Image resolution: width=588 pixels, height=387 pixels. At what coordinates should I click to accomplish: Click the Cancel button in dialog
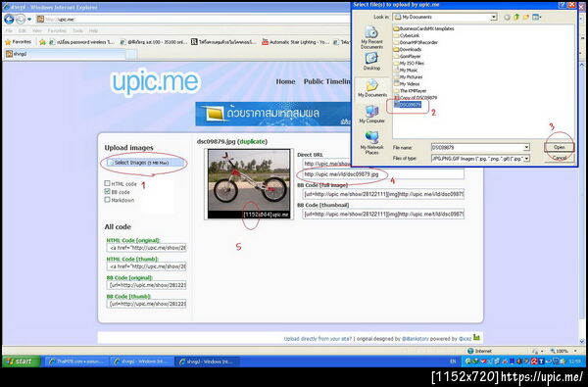560,158
